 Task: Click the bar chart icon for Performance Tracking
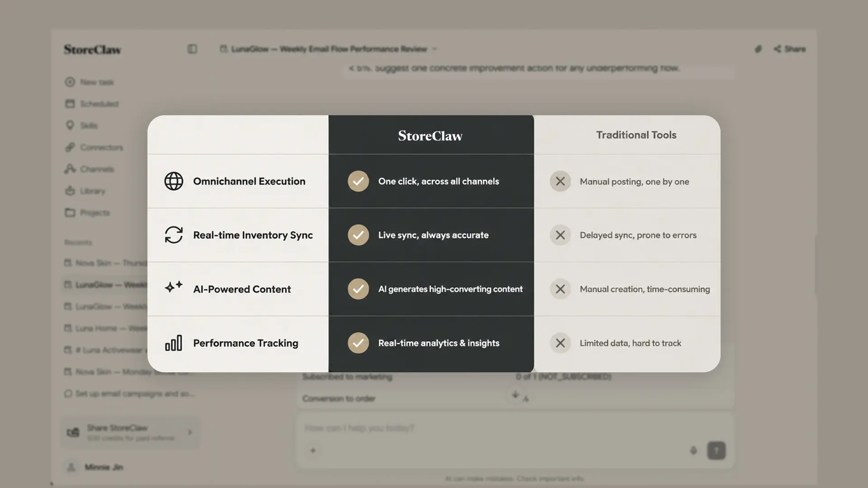pyautogui.click(x=174, y=343)
